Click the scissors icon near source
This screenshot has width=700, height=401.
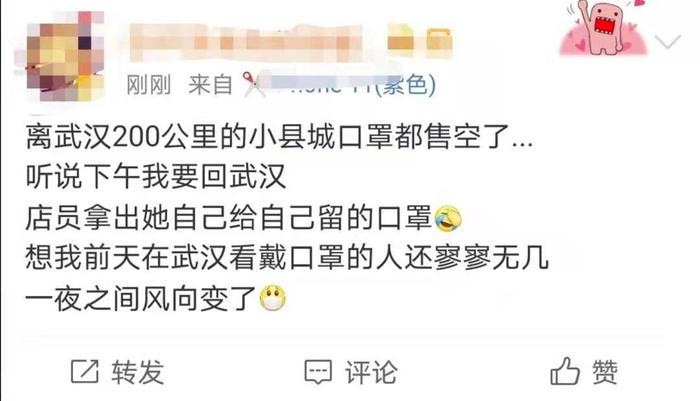pos(254,84)
